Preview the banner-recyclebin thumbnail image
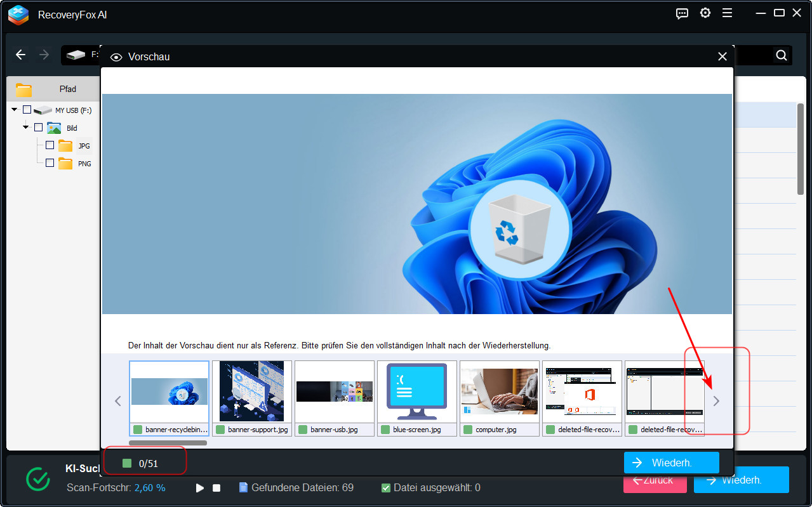812x507 pixels. pyautogui.click(x=170, y=392)
